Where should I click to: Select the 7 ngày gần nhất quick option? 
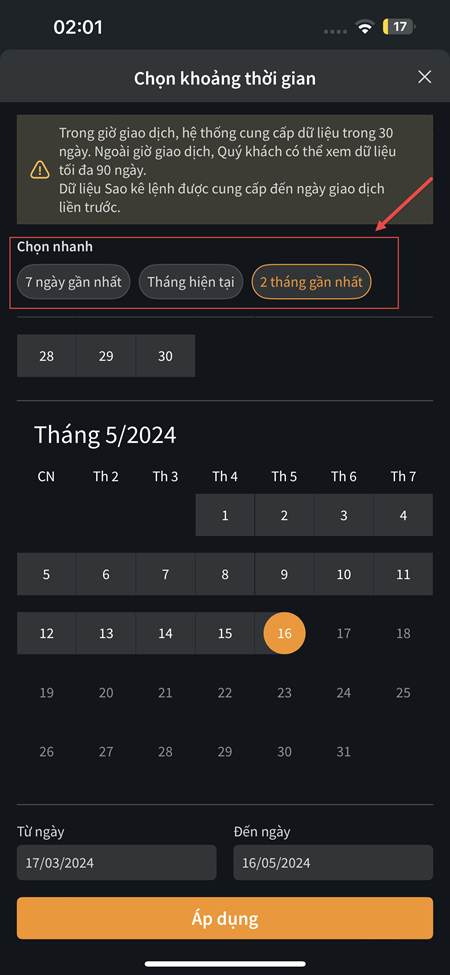coord(73,282)
